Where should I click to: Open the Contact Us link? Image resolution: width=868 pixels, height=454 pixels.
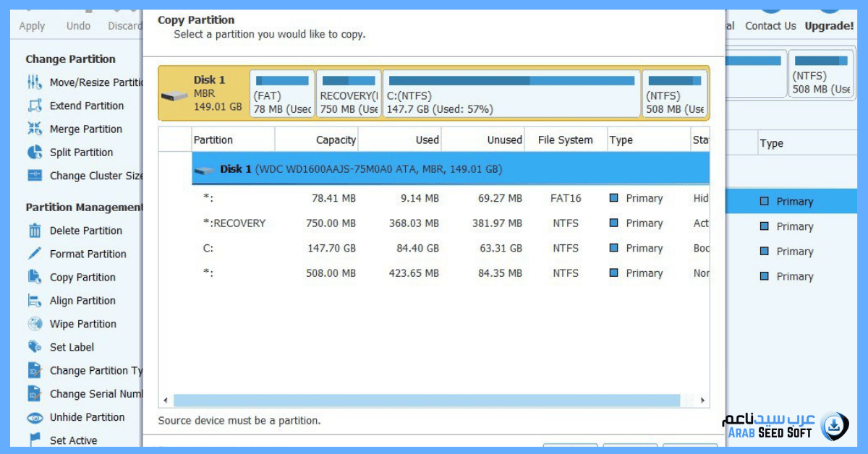(x=770, y=26)
